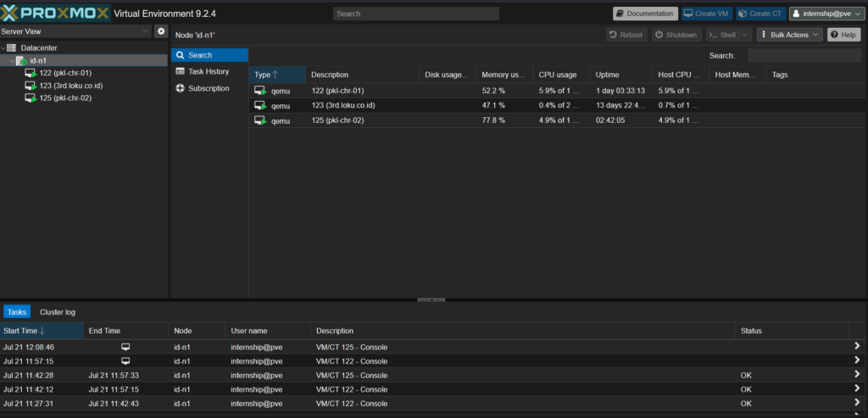The width and height of the screenshot is (868, 418).
Task: Click the Datacenter server icon
Action: 12,48
